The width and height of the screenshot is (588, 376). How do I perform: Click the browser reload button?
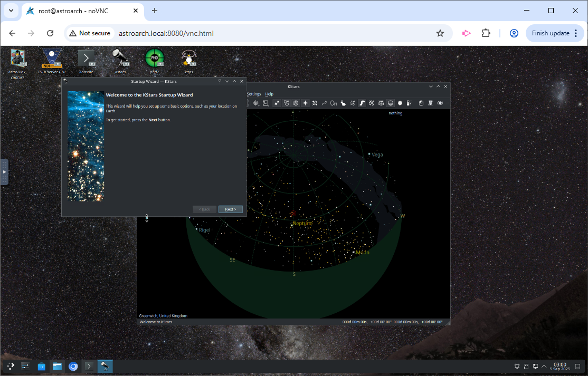[x=50, y=33]
